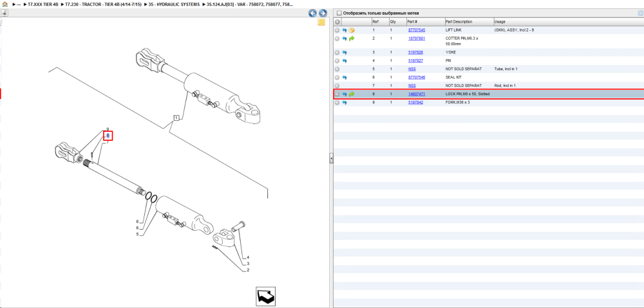The width and height of the screenshot is (644, 308).
Task: Click the pin panel button at top-left of diagram
Action: (x=4, y=13)
